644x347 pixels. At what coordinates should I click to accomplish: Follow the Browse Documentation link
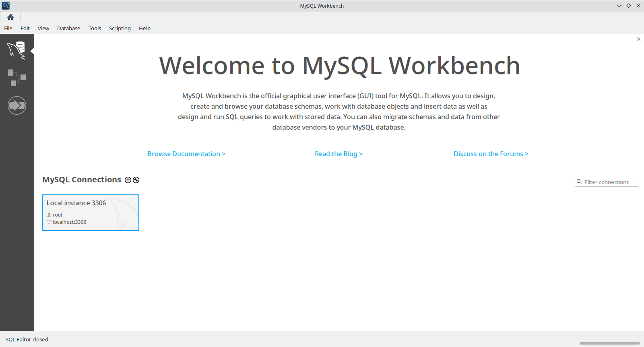tap(186, 154)
